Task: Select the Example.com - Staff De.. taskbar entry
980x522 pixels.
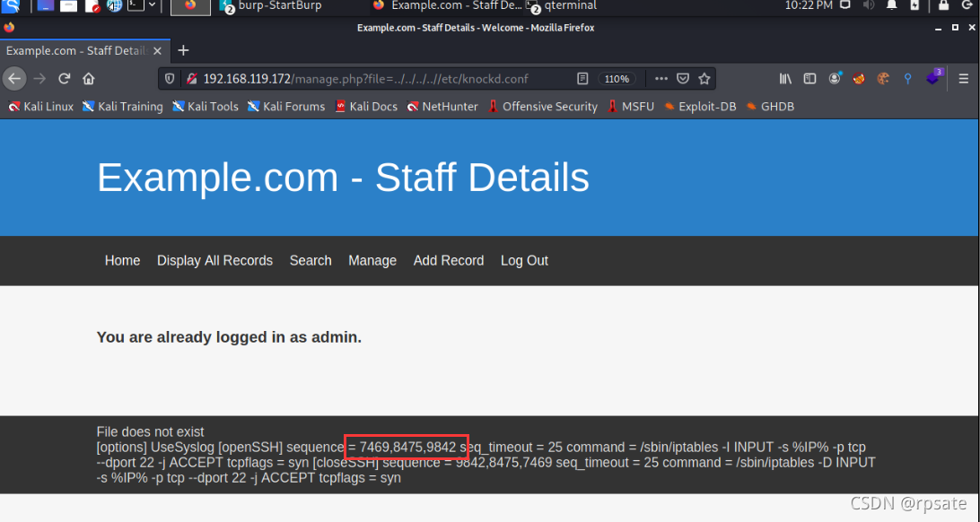Action: [447, 6]
